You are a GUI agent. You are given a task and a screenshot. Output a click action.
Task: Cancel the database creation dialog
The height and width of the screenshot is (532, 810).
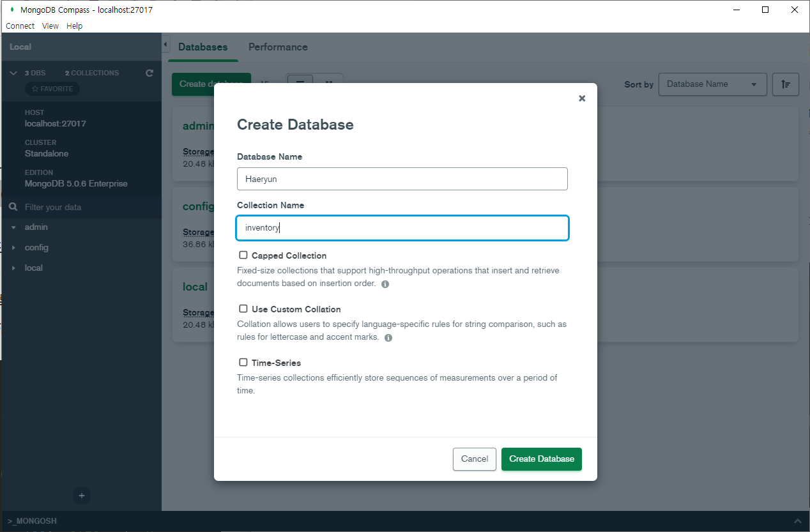click(475, 459)
